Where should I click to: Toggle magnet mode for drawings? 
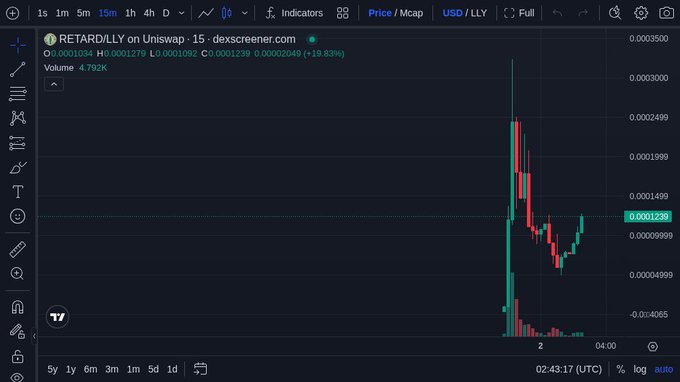[x=18, y=307]
